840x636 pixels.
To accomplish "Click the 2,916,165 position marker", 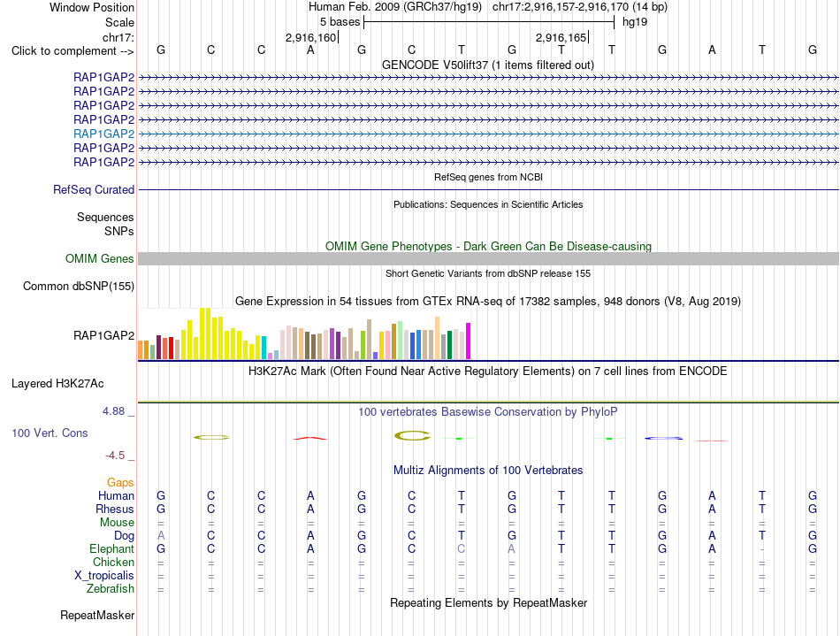I will coord(561,37).
